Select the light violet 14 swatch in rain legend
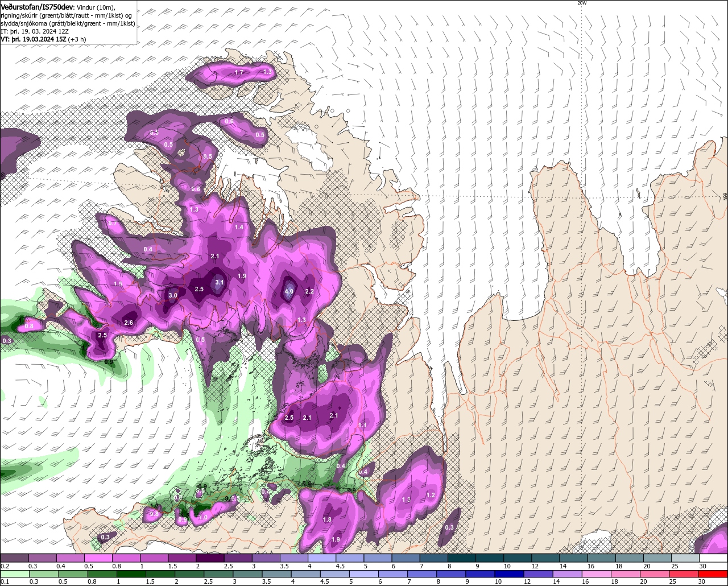The image size is (728, 586). tap(568, 573)
